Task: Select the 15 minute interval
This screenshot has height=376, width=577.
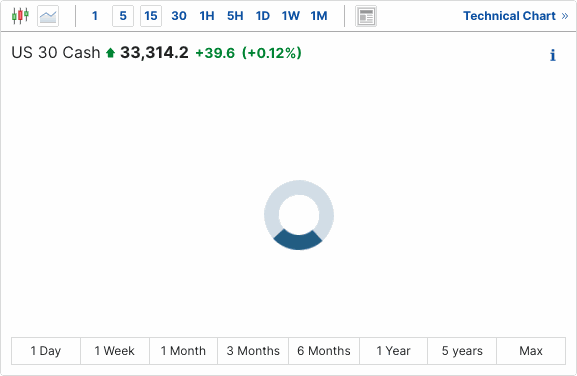Action: [x=151, y=16]
